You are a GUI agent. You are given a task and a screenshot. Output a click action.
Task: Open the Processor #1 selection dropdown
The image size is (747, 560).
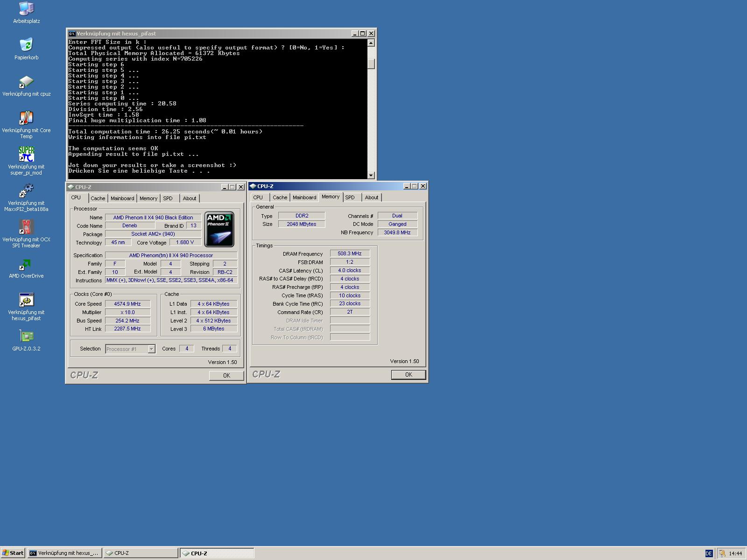pos(151,349)
